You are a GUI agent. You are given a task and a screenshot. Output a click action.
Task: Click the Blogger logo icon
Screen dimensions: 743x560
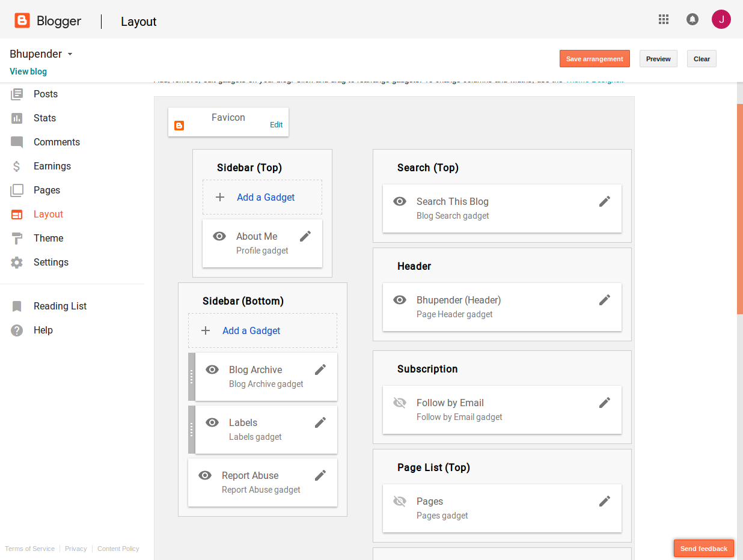pos(22,21)
